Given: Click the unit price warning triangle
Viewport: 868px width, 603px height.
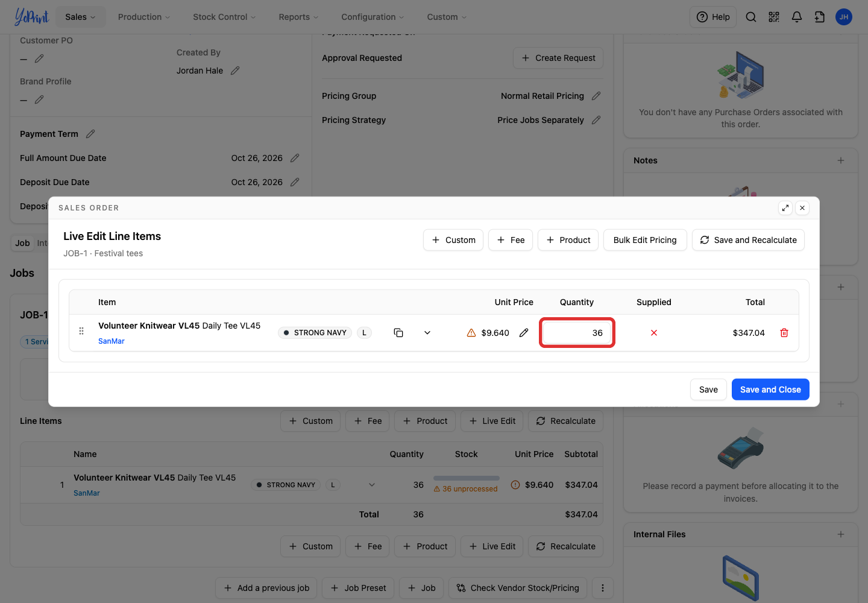Looking at the screenshot, I should pyautogui.click(x=471, y=333).
